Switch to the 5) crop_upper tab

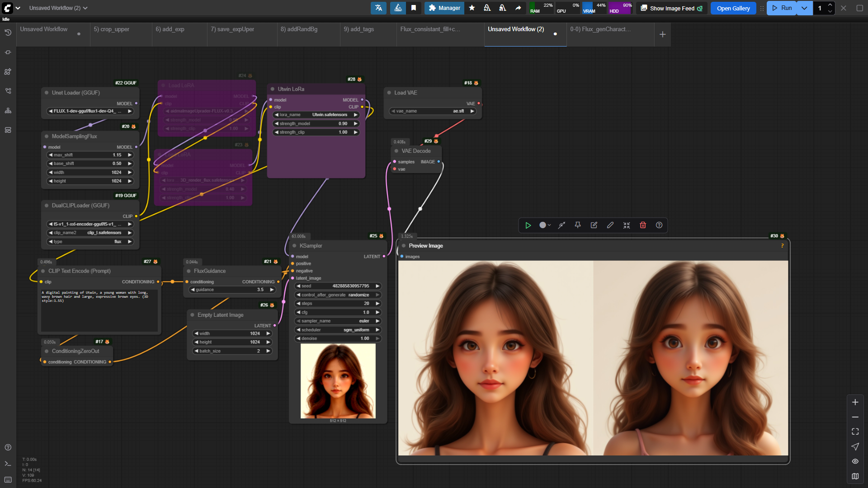click(111, 29)
